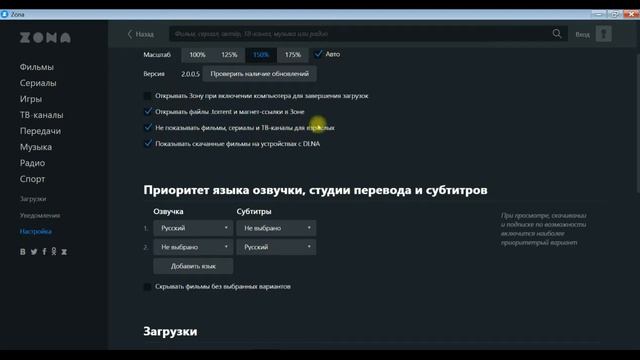Click the Субтитры column header

click(x=254, y=211)
